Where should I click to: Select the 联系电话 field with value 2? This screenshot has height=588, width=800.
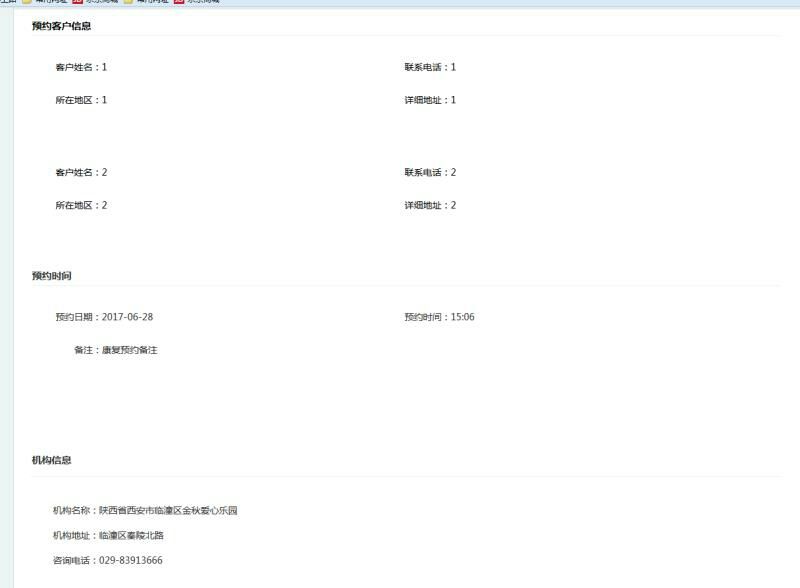tap(430, 172)
